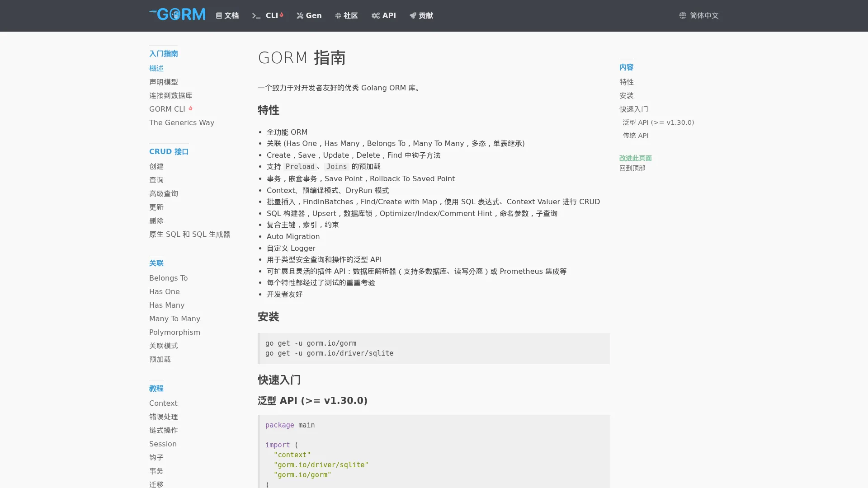Click the 特性 section heading

(269, 110)
